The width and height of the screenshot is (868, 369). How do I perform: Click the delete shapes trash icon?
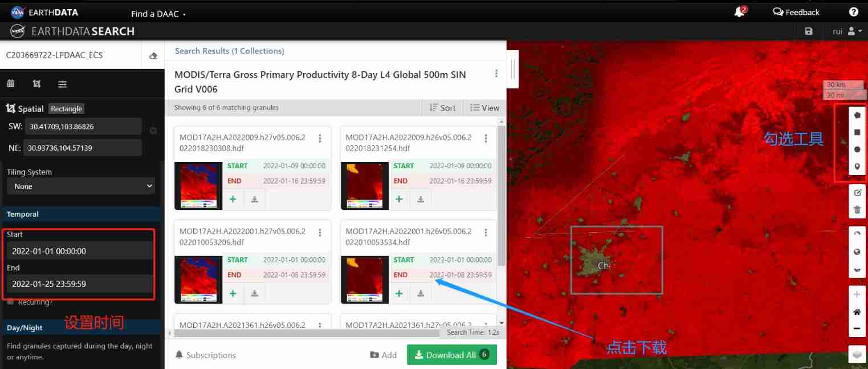coord(857,210)
